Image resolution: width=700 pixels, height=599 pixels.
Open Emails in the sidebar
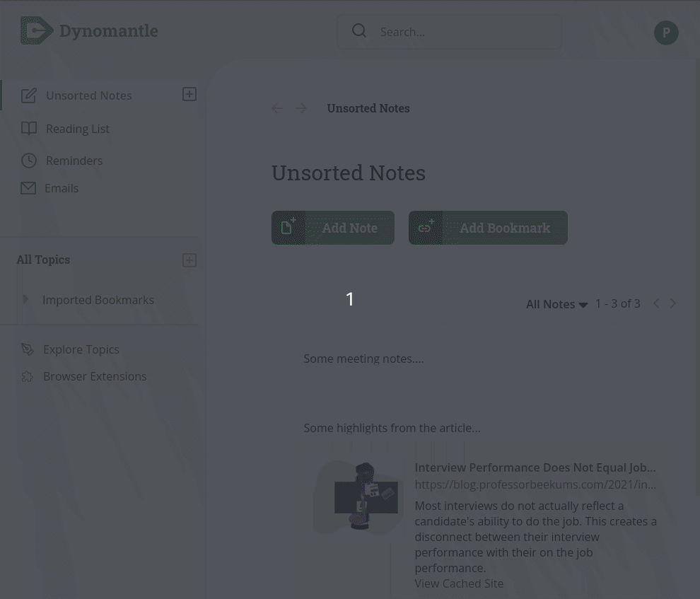[x=62, y=188]
